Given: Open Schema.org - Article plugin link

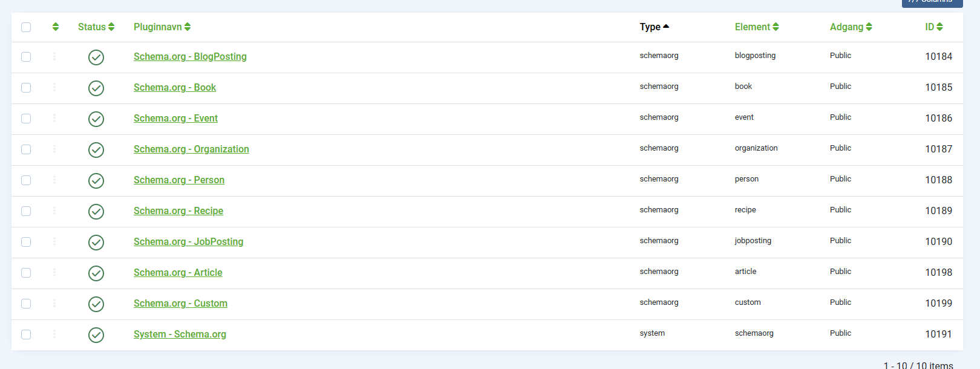Looking at the screenshot, I should (178, 272).
